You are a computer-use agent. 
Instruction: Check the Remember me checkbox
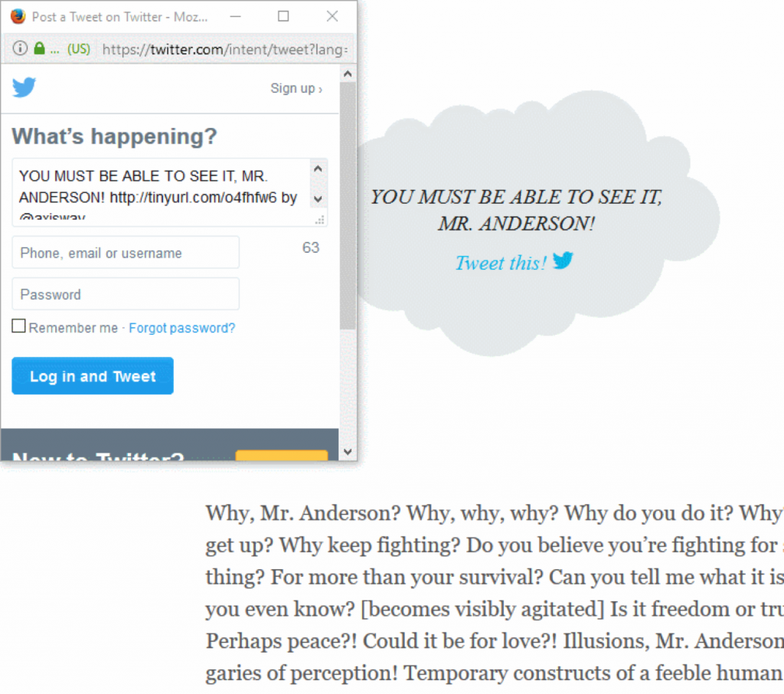pos(18,326)
